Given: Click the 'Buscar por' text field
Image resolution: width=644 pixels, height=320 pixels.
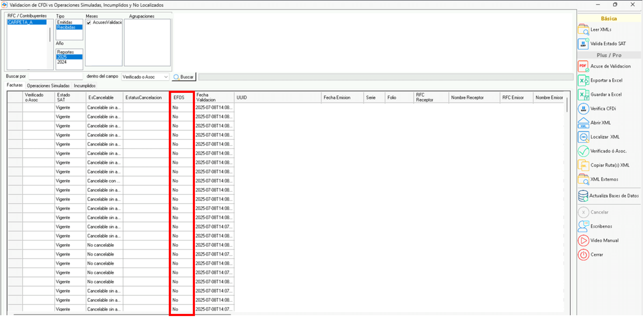Looking at the screenshot, I should (56, 76).
